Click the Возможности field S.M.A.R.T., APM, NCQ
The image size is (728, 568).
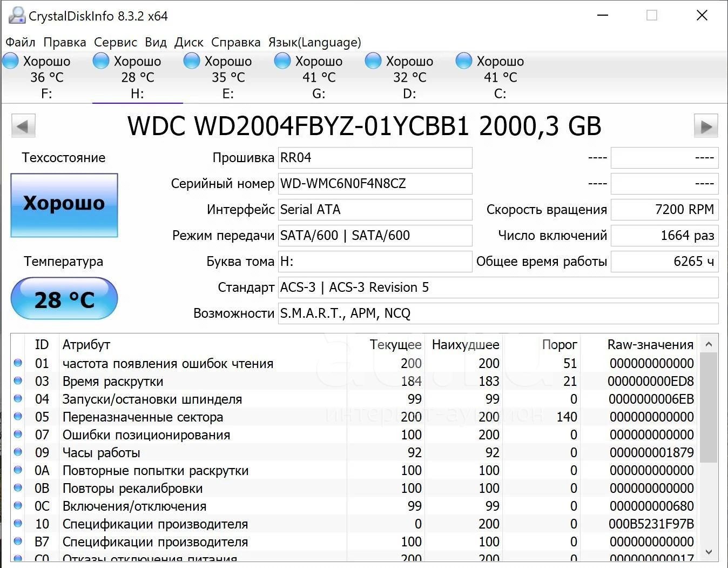[x=498, y=313]
